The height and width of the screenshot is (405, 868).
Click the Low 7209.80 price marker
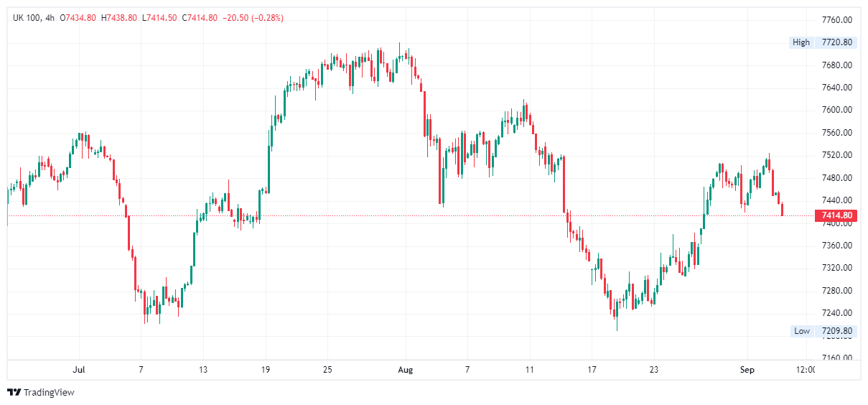(823, 331)
